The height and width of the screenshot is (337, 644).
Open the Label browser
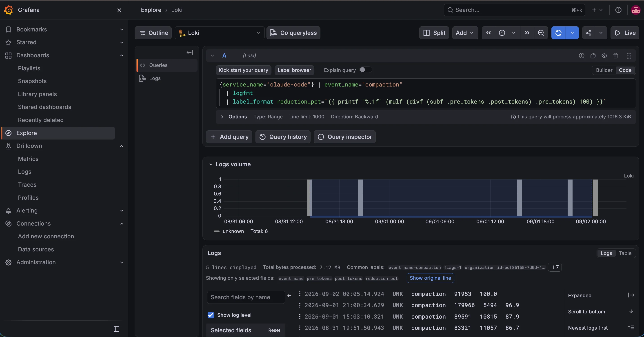(x=294, y=70)
